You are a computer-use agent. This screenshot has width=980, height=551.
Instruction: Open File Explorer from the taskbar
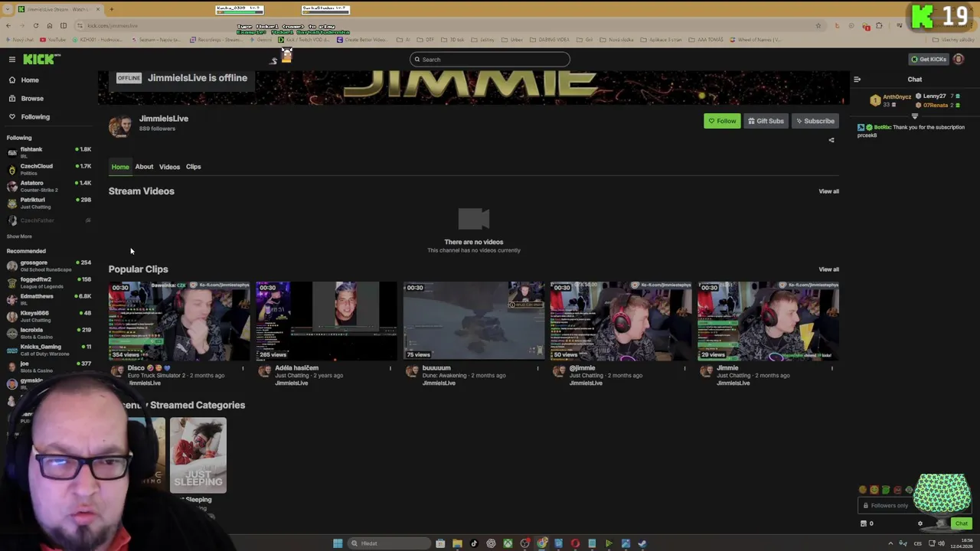[457, 543]
